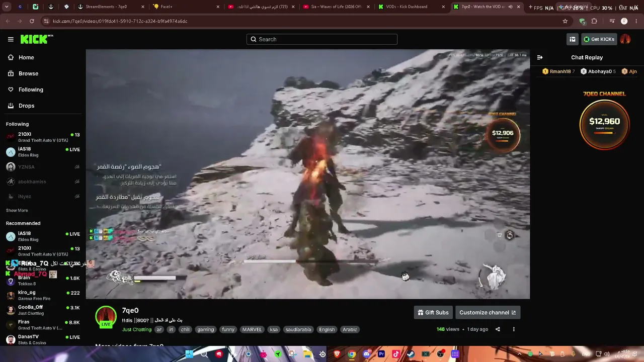Expand Following list with Show More
Image resolution: width=644 pixels, height=362 pixels.
pyautogui.click(x=17, y=210)
